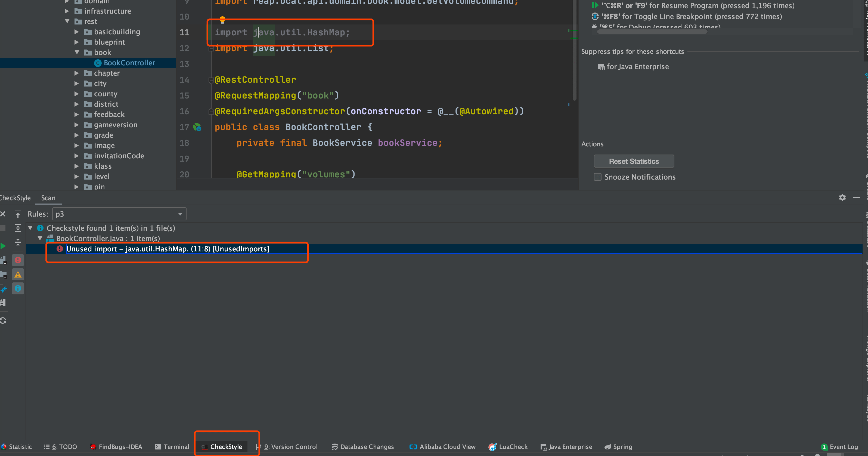
Task: Expand the basicbuilding folder
Action: point(77,32)
